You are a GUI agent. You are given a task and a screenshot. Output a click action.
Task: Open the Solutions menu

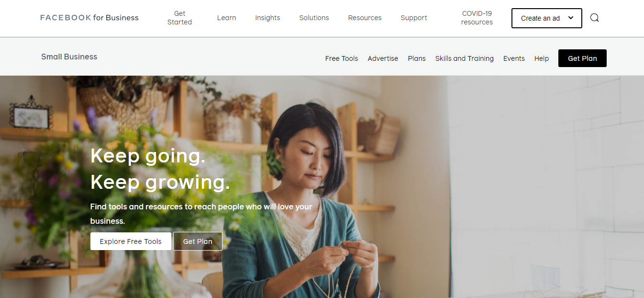coord(314,18)
